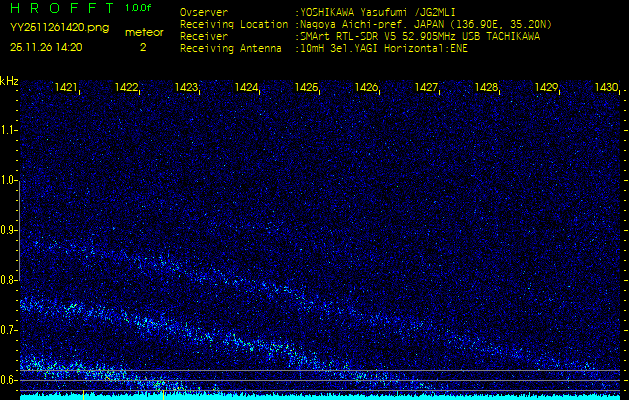Select the 1427 time marker
The image size is (629, 400).
pos(426,88)
